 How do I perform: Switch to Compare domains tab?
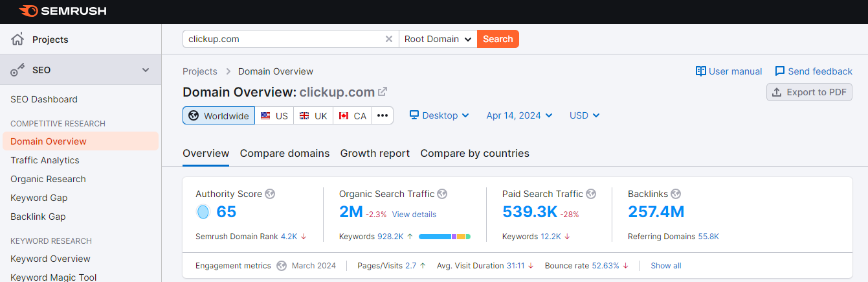(x=285, y=154)
